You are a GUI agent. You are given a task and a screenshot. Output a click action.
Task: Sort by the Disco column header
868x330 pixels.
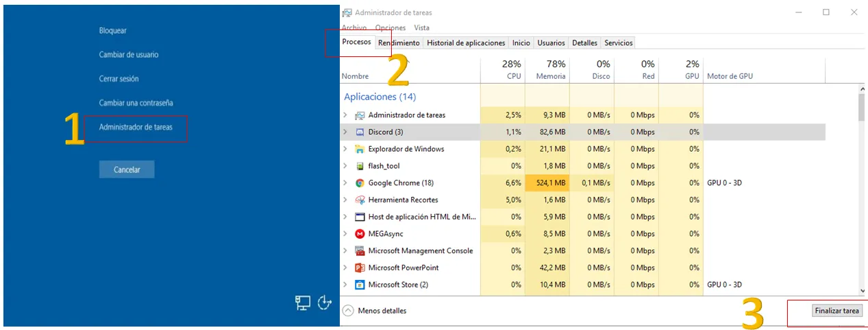592,70
